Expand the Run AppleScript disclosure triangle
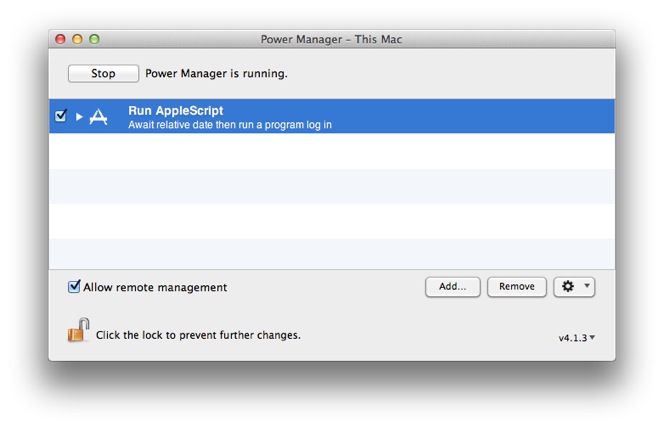 click(79, 116)
